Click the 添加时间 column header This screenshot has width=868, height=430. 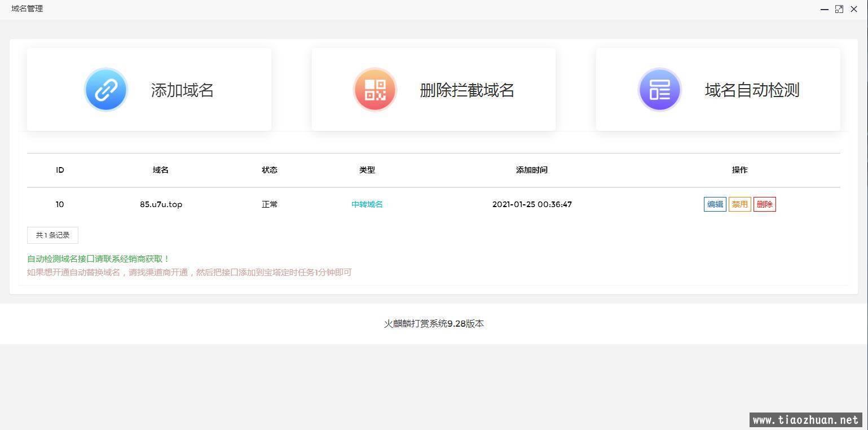click(x=532, y=170)
